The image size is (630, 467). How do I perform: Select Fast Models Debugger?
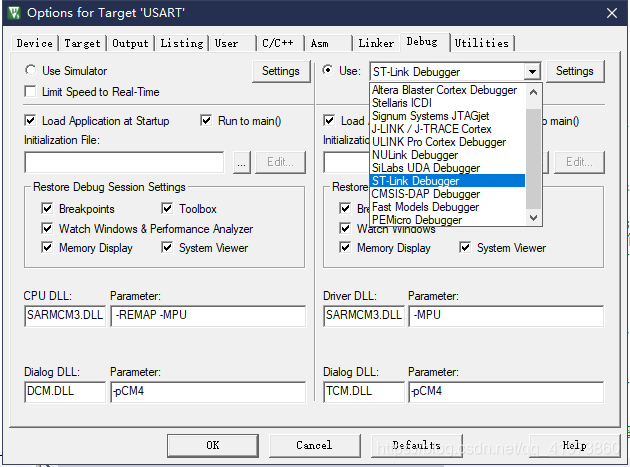click(x=447, y=207)
